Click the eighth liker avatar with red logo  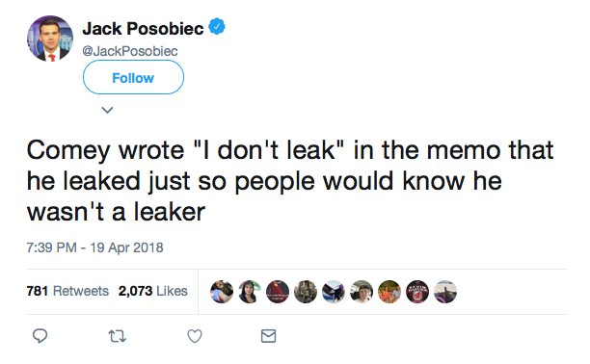(x=417, y=292)
